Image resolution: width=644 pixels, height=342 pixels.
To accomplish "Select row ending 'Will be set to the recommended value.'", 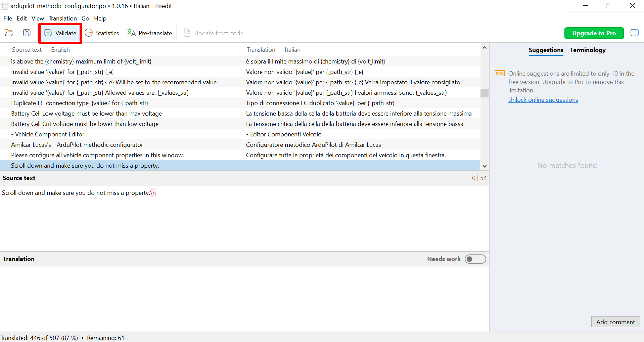I will coord(240,82).
